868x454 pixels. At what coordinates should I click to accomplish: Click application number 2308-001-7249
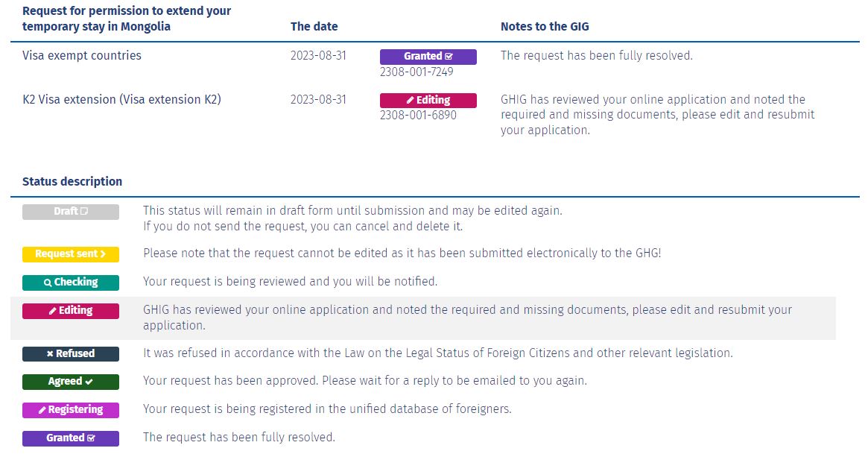[416, 72]
